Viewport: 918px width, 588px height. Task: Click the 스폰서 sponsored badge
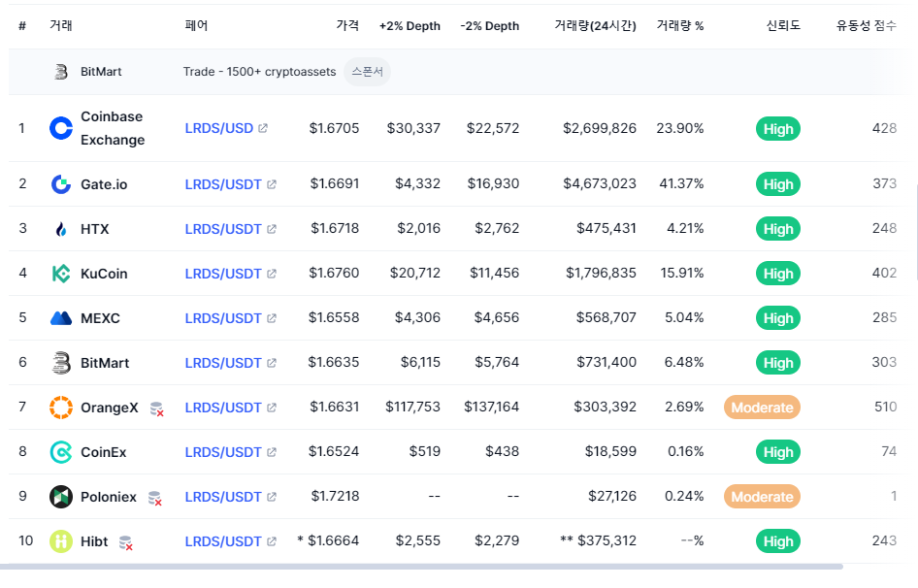(367, 72)
